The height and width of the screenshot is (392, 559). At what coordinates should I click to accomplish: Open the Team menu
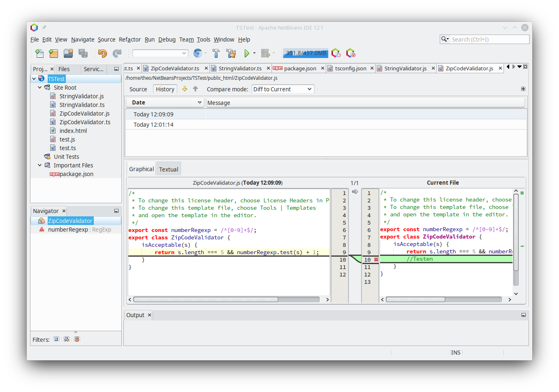[x=186, y=39]
